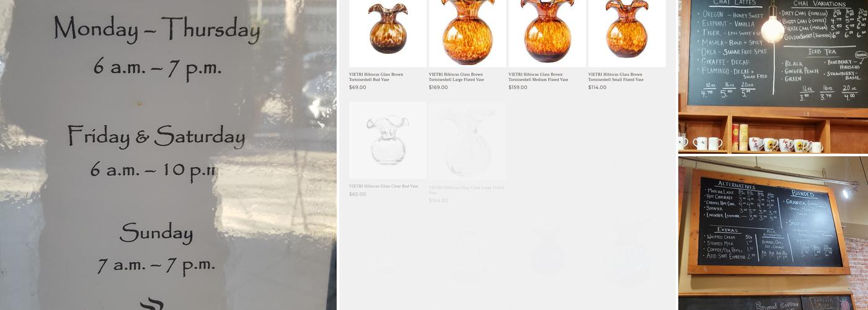Visit the Tortoiseshell Small Fluted Vase title link
Image resolution: width=868 pixels, height=310 pixels.
[x=616, y=77]
